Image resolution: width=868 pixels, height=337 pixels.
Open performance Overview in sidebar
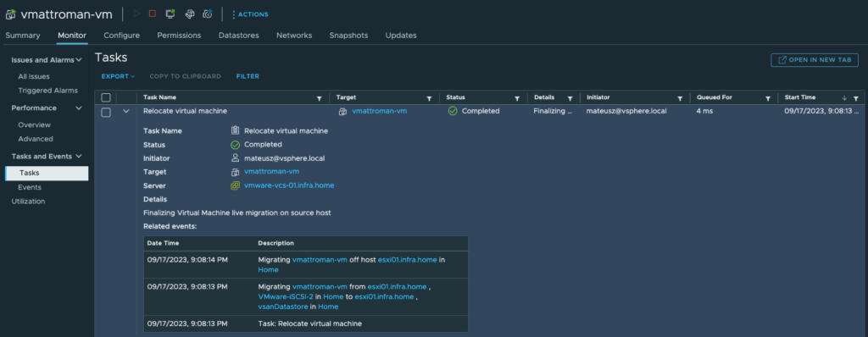pos(34,125)
